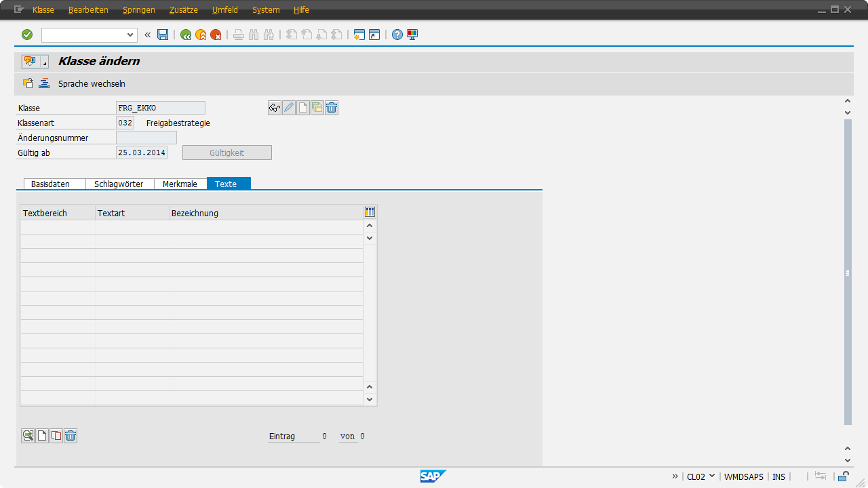Toggle the INS insert mode indicator
This screenshot has height=488, width=868.
(x=778, y=476)
